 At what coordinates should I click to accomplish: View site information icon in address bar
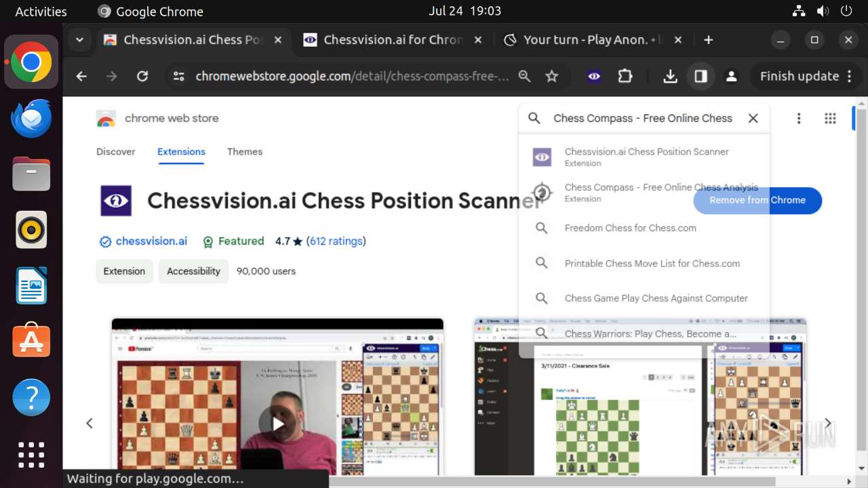click(x=178, y=77)
